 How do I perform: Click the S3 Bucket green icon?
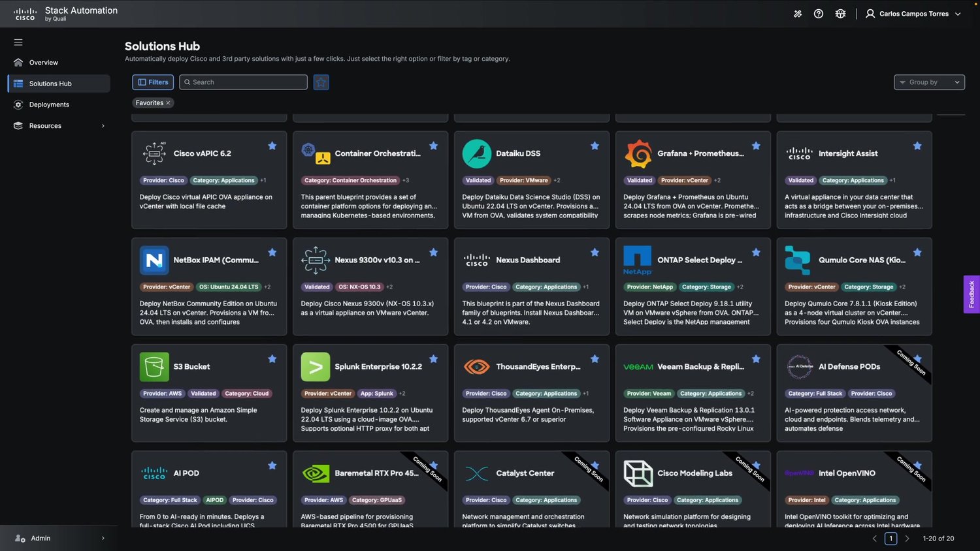tap(154, 367)
